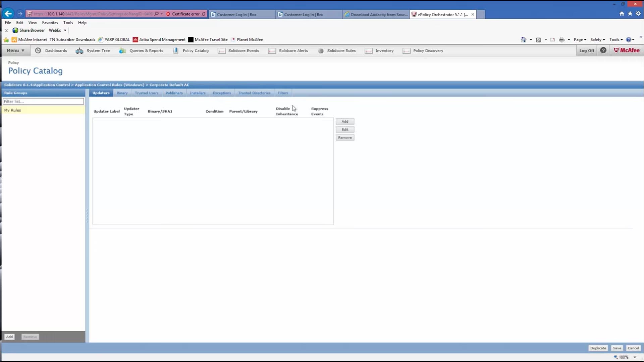644x362 pixels.
Task: Switch to the Trusted Users tab
Action: (147, 93)
